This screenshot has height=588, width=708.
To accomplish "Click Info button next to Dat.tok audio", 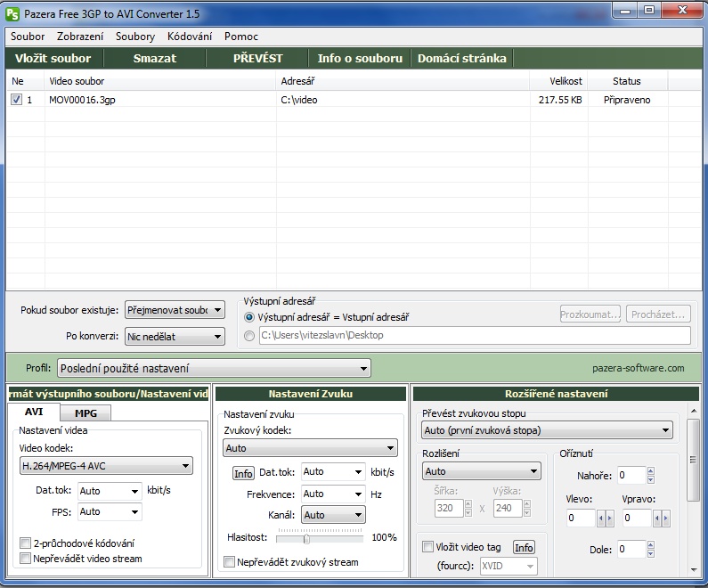I will (243, 473).
